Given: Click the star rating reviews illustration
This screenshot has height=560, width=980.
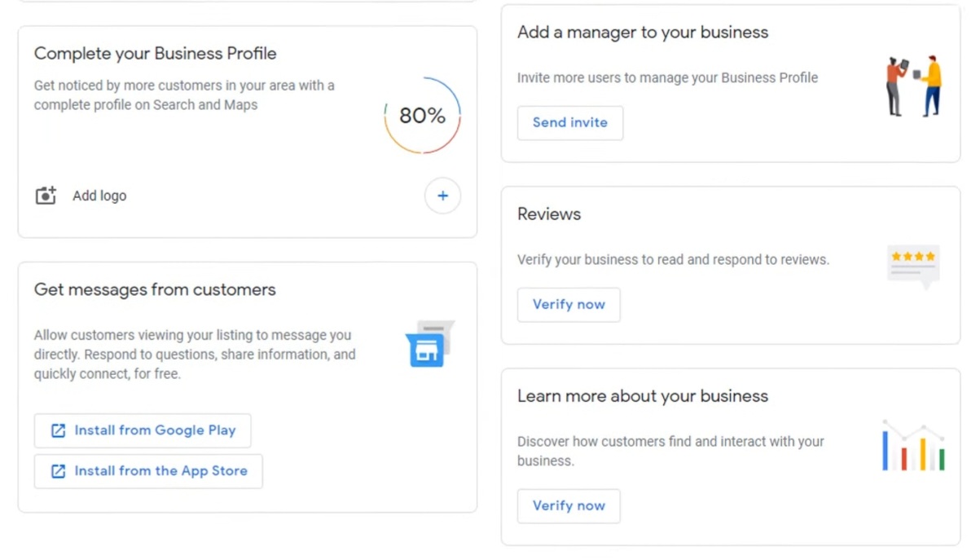Looking at the screenshot, I should click(x=913, y=267).
